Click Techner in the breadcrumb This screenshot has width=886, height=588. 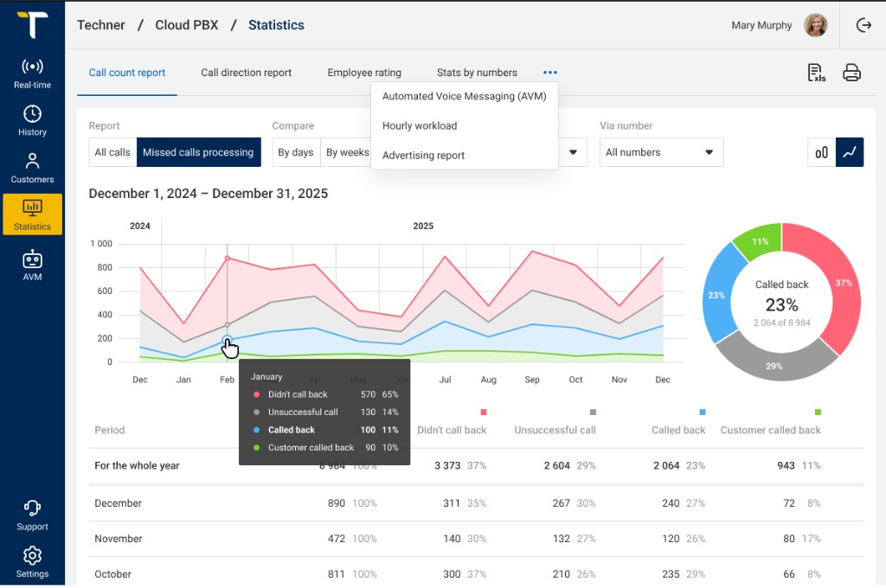[x=101, y=25]
